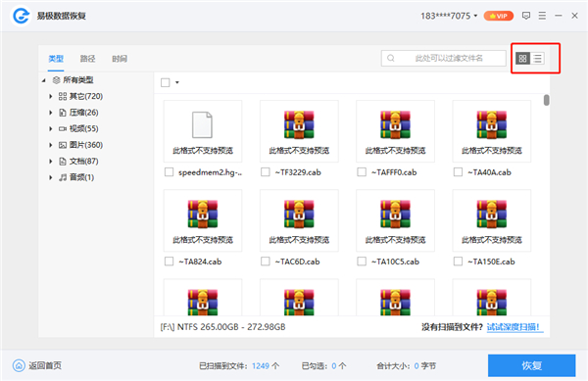The width and height of the screenshot is (588, 381).
Task: Click the 易极数据恢复 title text
Action: click(x=61, y=16)
